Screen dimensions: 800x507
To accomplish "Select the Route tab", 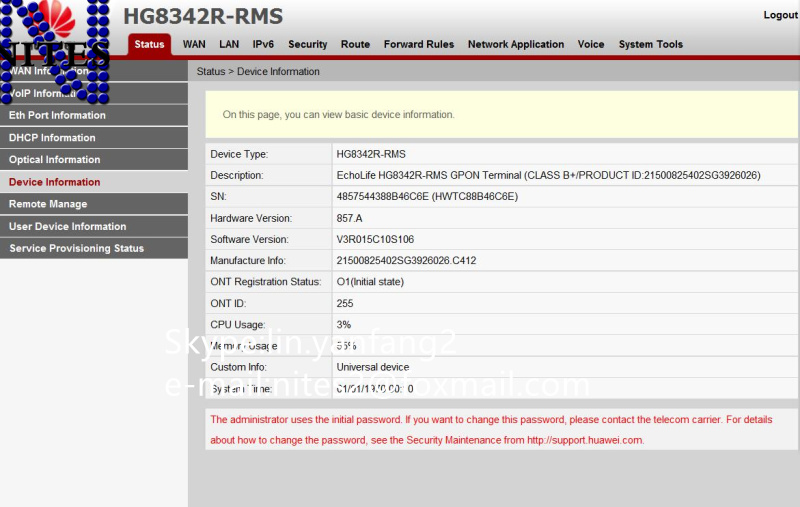I will (355, 44).
